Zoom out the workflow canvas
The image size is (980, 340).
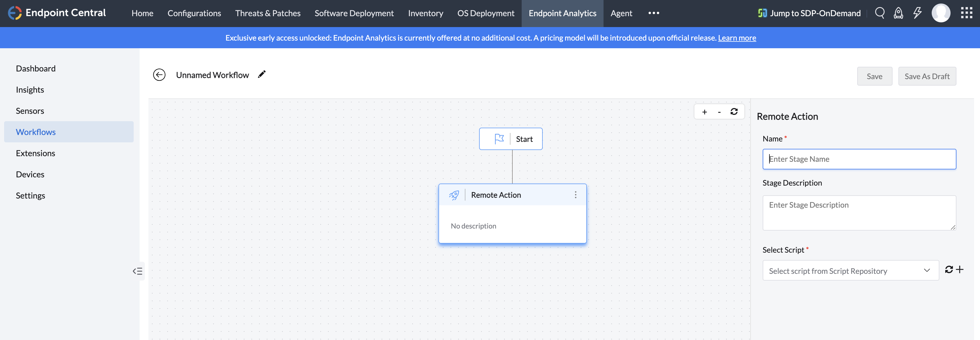point(719,112)
